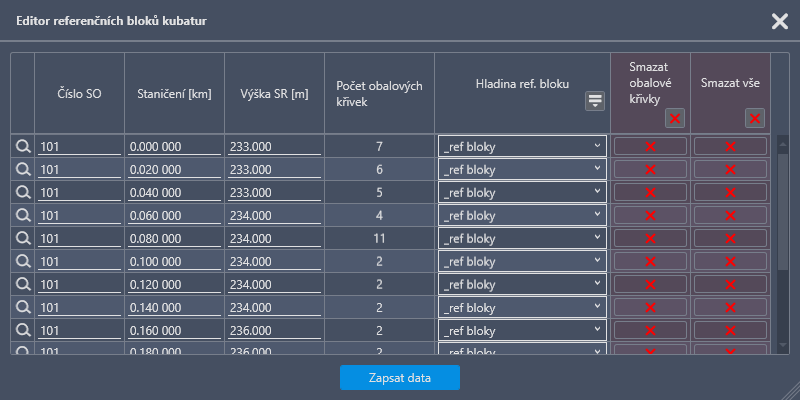Close the Editor referenčních bloků kubatur dialog
800x400 pixels.
[x=779, y=21]
